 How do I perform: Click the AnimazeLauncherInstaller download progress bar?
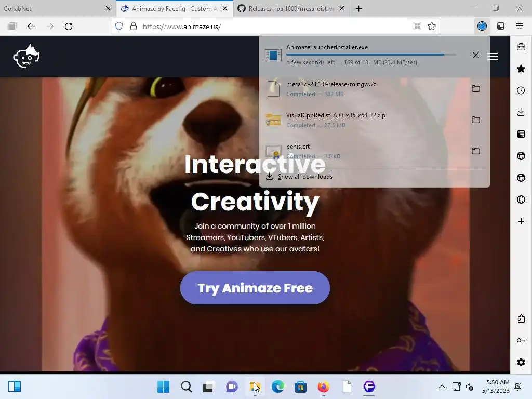371,54
